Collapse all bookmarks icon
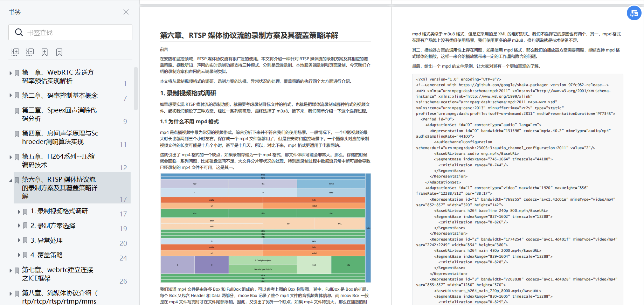 [30, 52]
